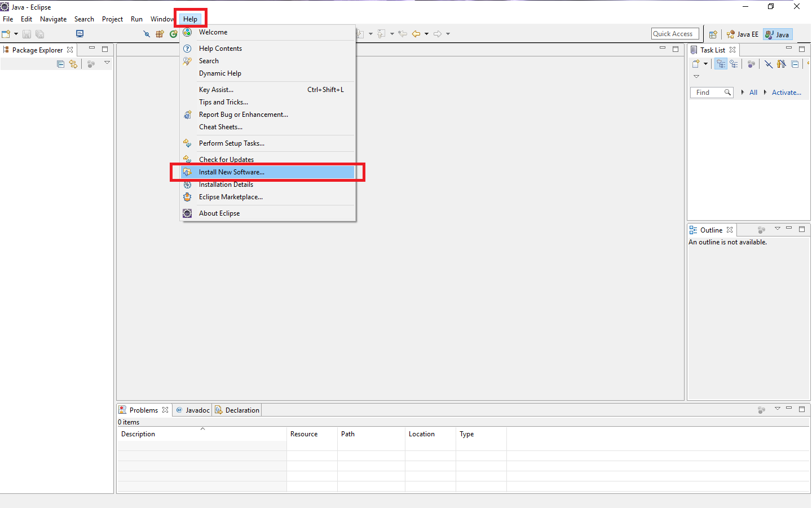Screen dimensions: 812x508
Task: Expand the arrow before Activate... link
Action: tap(765, 92)
